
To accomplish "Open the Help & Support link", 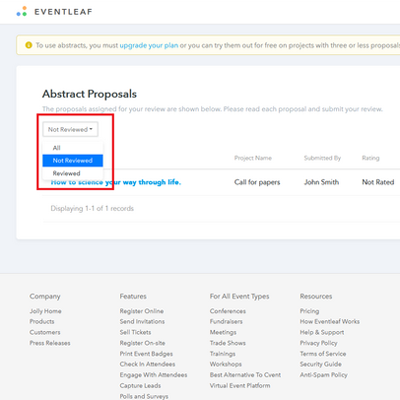I will pyautogui.click(x=322, y=332).
